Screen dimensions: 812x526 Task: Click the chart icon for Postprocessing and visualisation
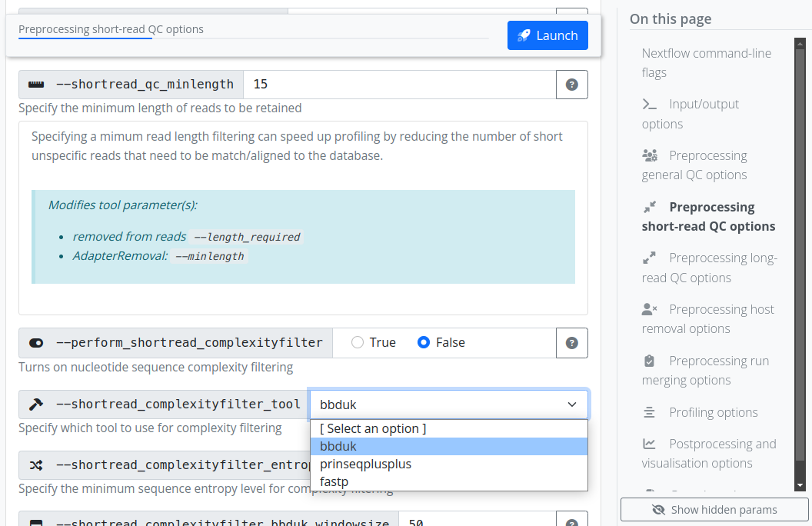(x=651, y=444)
